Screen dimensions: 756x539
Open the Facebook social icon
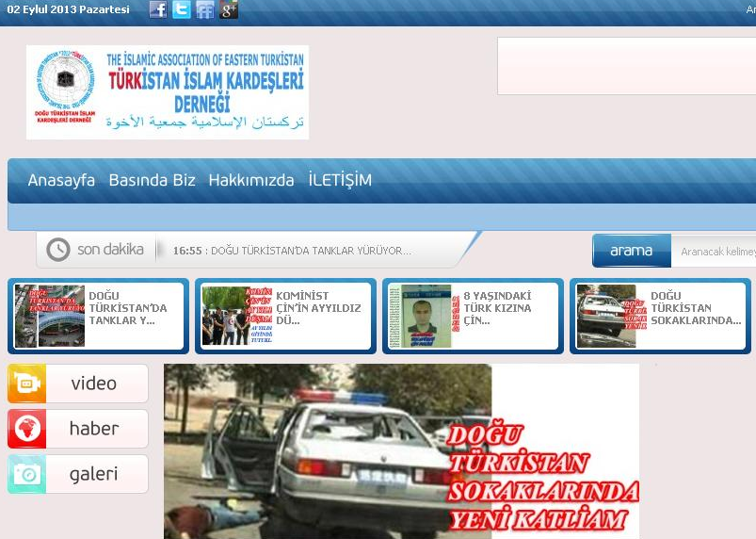(158, 10)
